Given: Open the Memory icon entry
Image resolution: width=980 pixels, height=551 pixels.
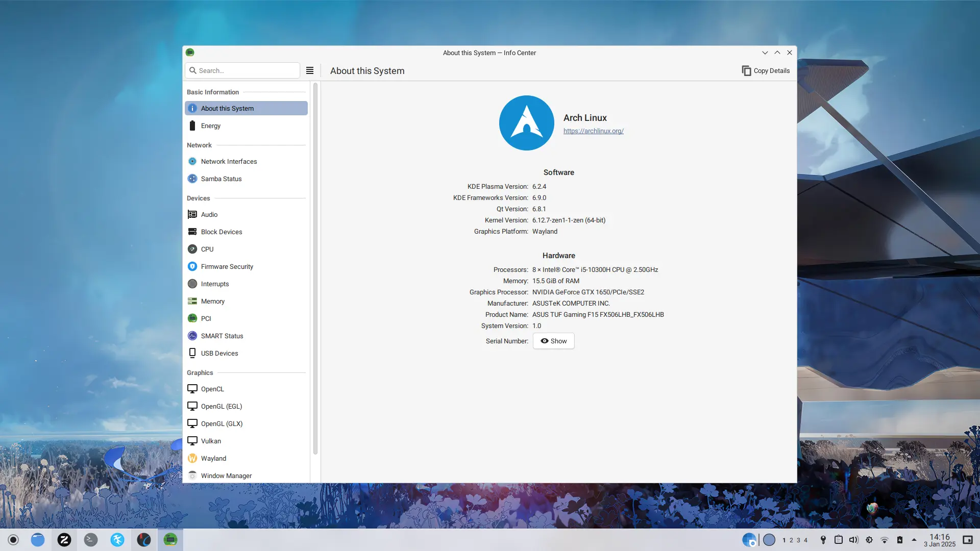Looking at the screenshot, I should point(192,301).
